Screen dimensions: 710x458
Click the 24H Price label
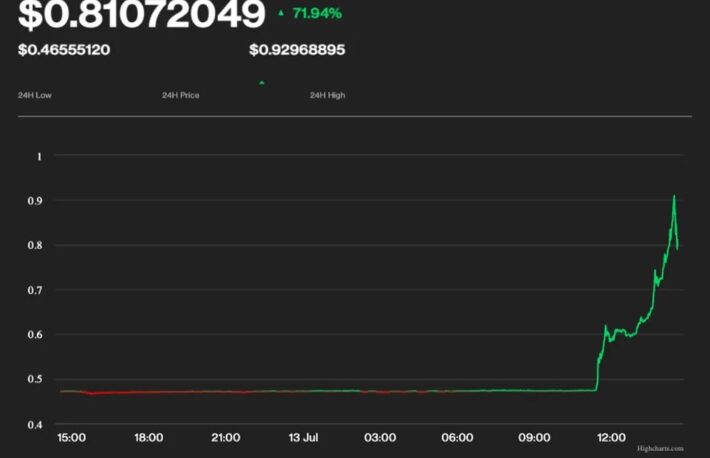tap(181, 95)
